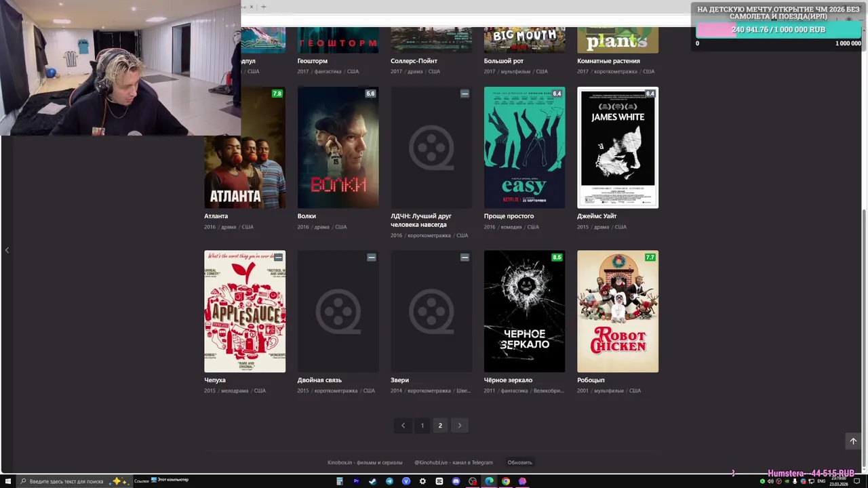Image resolution: width=868 pixels, height=488 pixels.
Task: Click the donation goal progress bar
Action: (x=778, y=30)
